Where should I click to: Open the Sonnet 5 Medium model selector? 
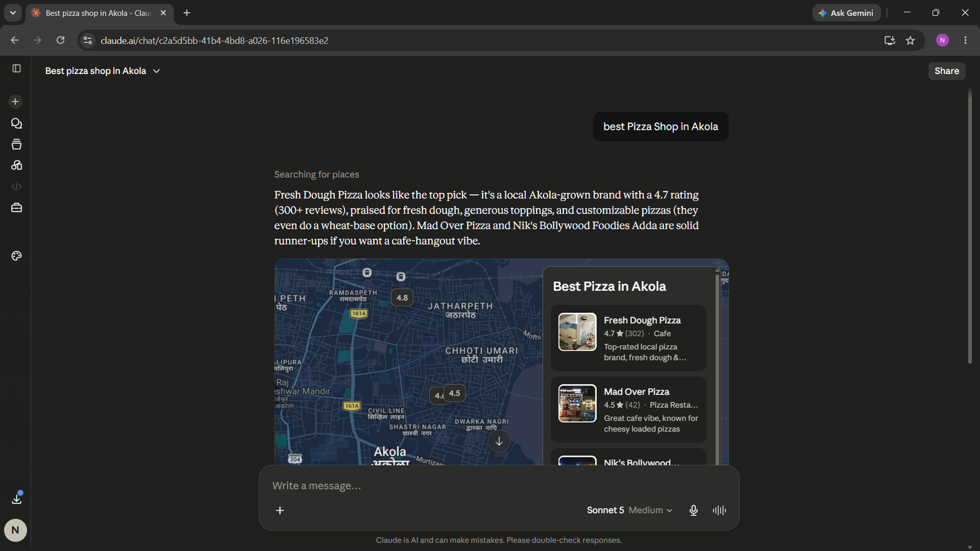[x=630, y=511]
